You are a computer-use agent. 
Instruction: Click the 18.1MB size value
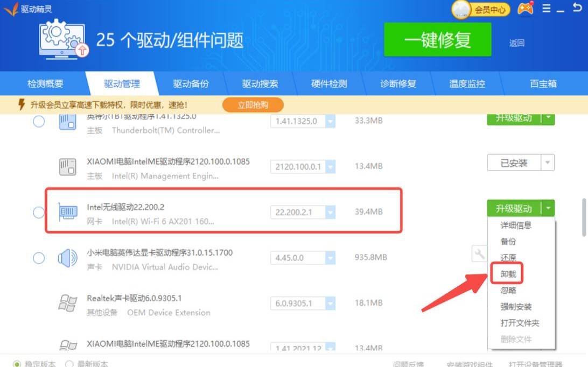369,303
